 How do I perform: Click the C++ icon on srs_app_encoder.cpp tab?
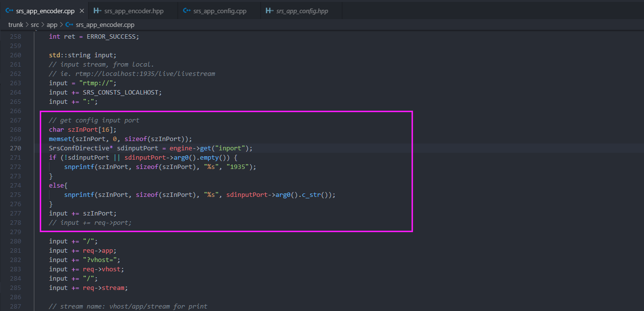[x=9, y=11]
